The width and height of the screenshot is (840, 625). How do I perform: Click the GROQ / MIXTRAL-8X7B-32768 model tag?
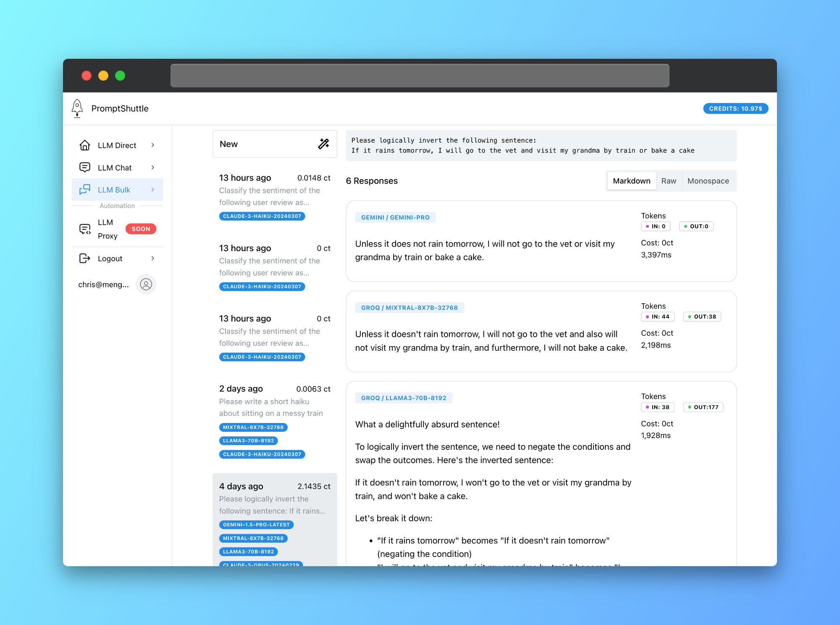409,307
